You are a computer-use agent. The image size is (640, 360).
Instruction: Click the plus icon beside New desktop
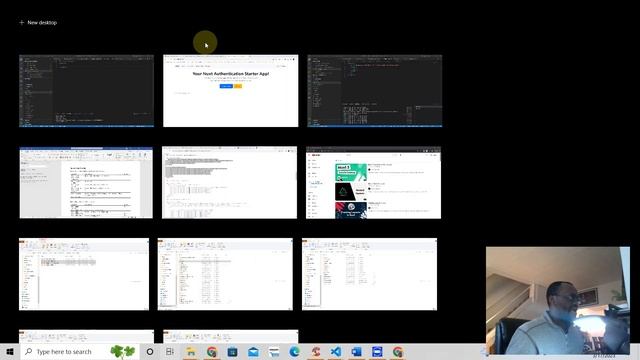22,22
